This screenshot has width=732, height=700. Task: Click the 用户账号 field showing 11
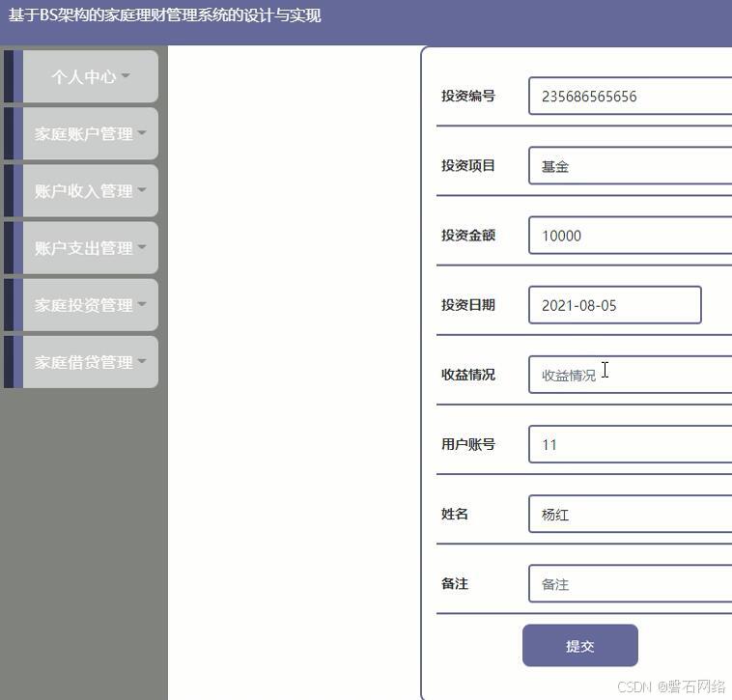click(631, 444)
